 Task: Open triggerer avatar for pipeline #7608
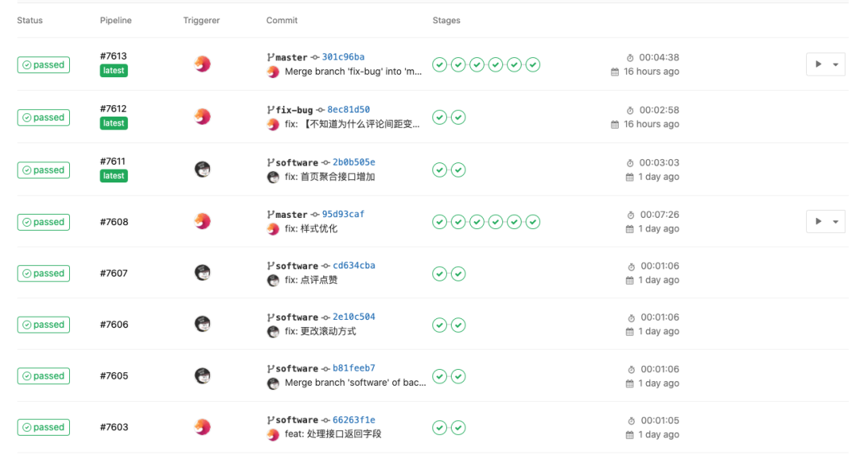click(x=203, y=221)
